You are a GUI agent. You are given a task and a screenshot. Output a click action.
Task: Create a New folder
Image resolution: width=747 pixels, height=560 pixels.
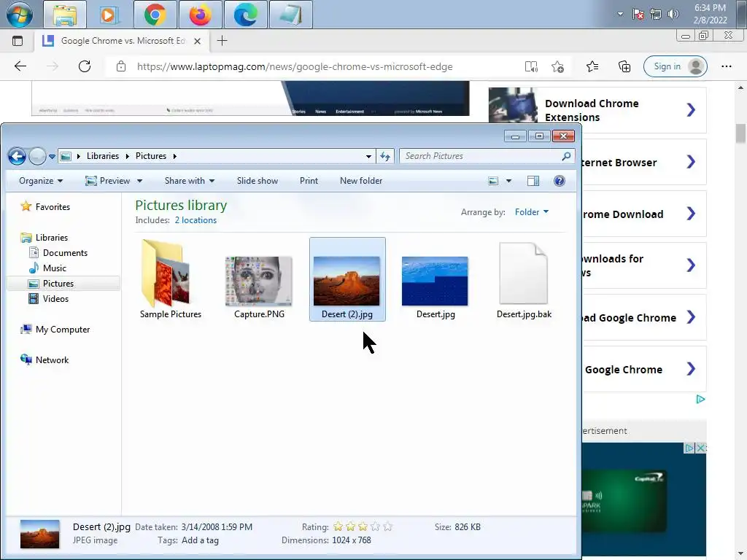click(361, 181)
